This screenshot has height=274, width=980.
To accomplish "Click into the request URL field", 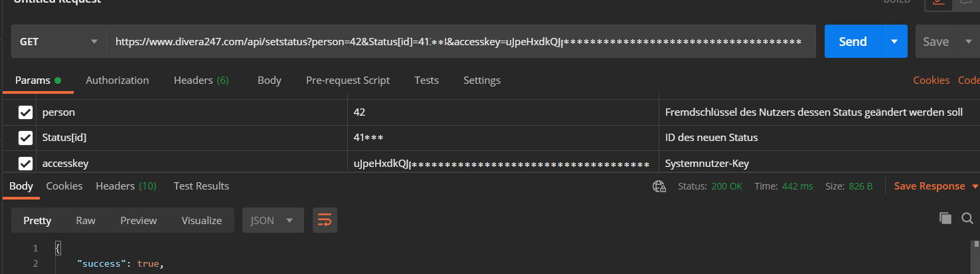I will 458,41.
